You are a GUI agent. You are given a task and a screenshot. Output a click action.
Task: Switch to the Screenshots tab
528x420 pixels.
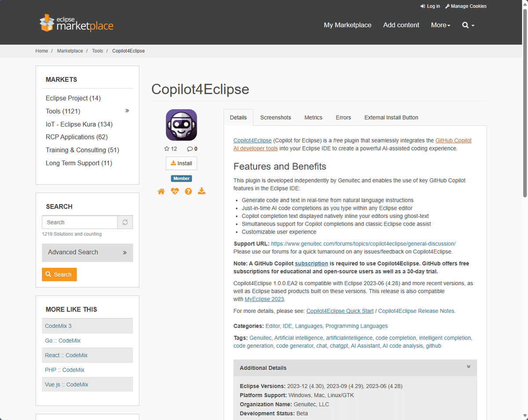[275, 117]
